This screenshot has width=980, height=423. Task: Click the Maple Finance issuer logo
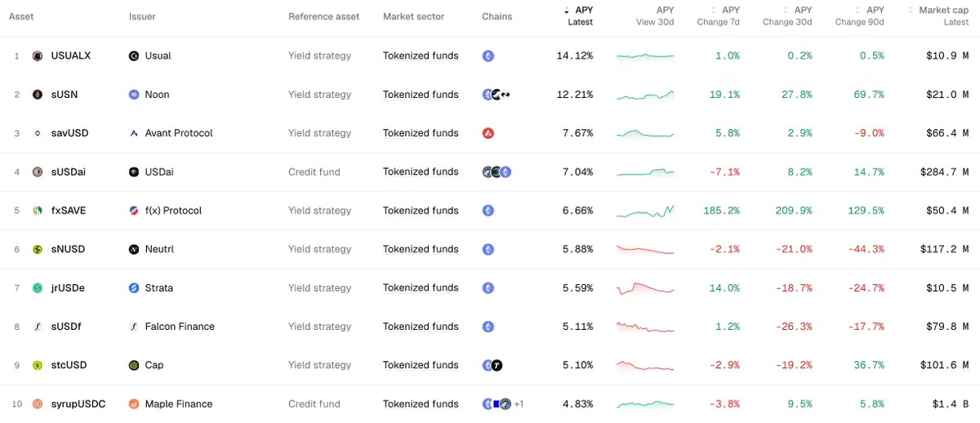point(134,404)
